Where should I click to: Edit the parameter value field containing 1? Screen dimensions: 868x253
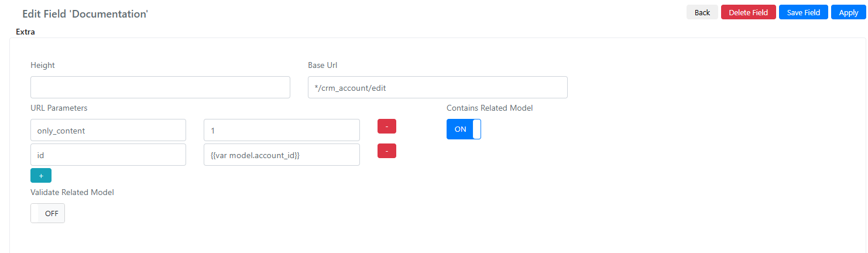click(282, 130)
